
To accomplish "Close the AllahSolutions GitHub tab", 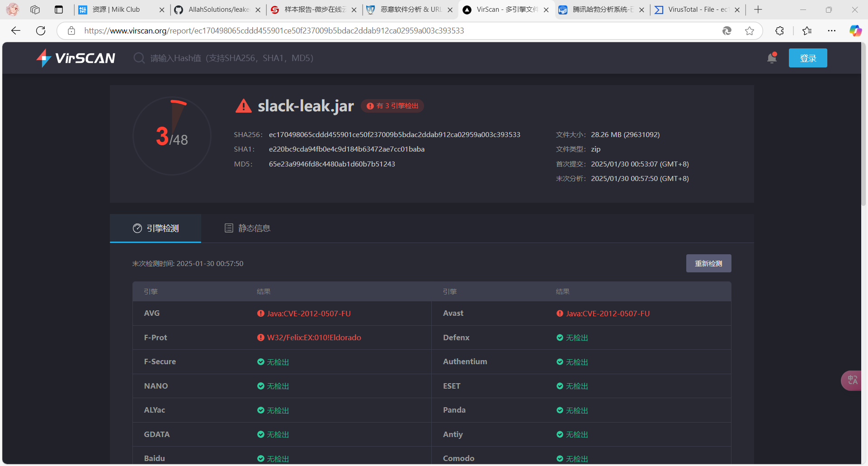I will tap(258, 10).
